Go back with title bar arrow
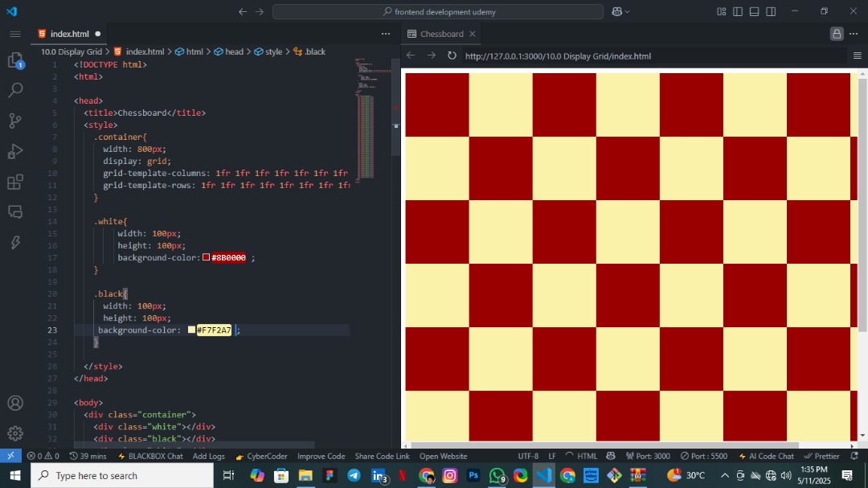The image size is (868, 488). pos(243,11)
